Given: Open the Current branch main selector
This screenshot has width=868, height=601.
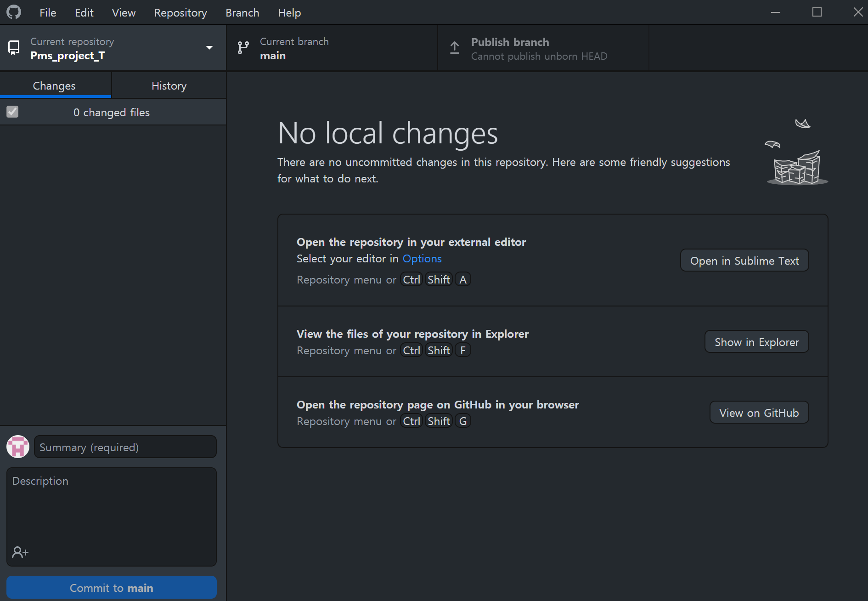Looking at the screenshot, I should (x=332, y=48).
